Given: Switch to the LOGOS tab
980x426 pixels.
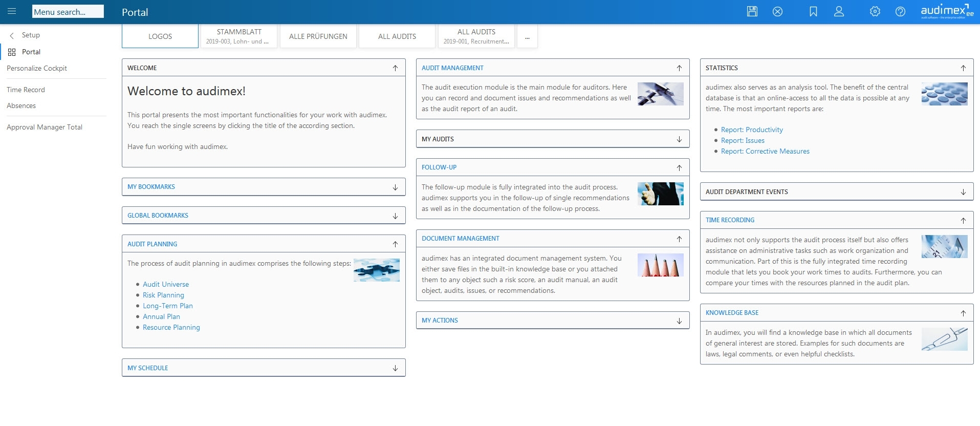Looking at the screenshot, I should tap(160, 36).
